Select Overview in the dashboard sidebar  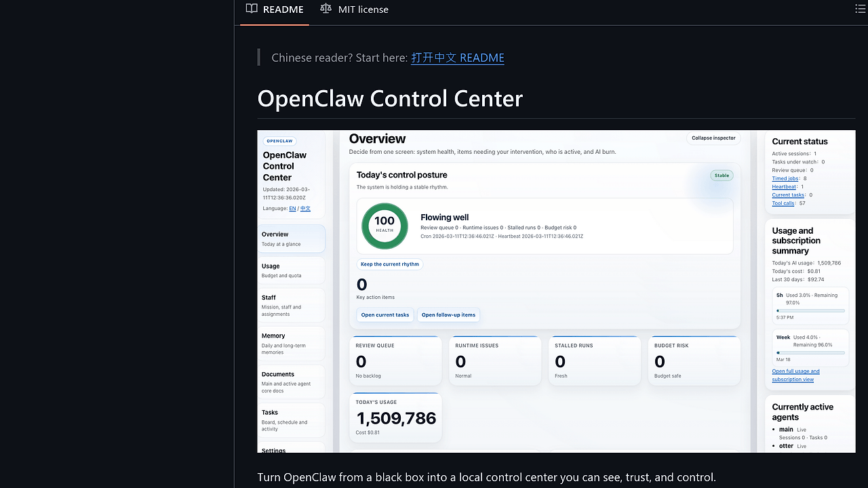[x=292, y=239]
